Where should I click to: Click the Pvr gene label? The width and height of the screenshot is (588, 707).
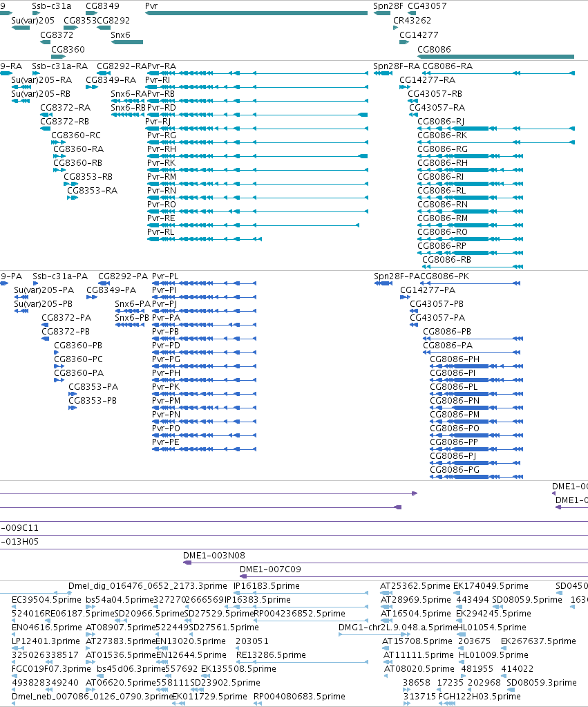[151, 6]
